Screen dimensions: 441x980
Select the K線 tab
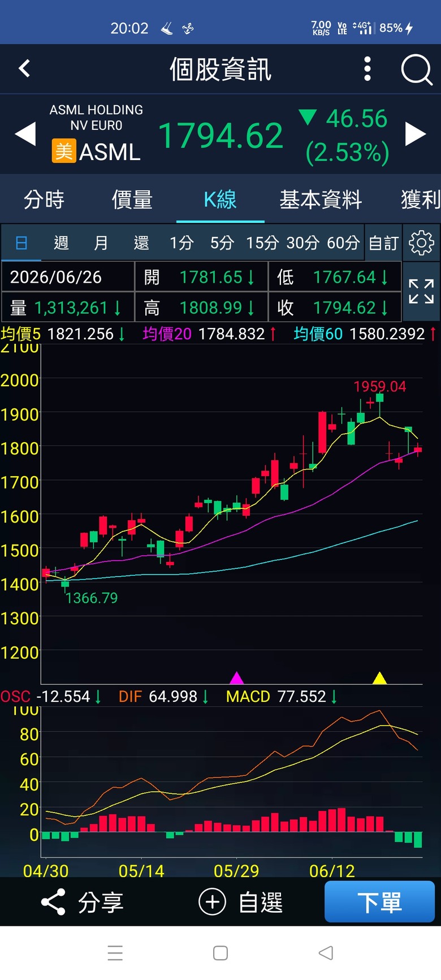click(x=220, y=199)
